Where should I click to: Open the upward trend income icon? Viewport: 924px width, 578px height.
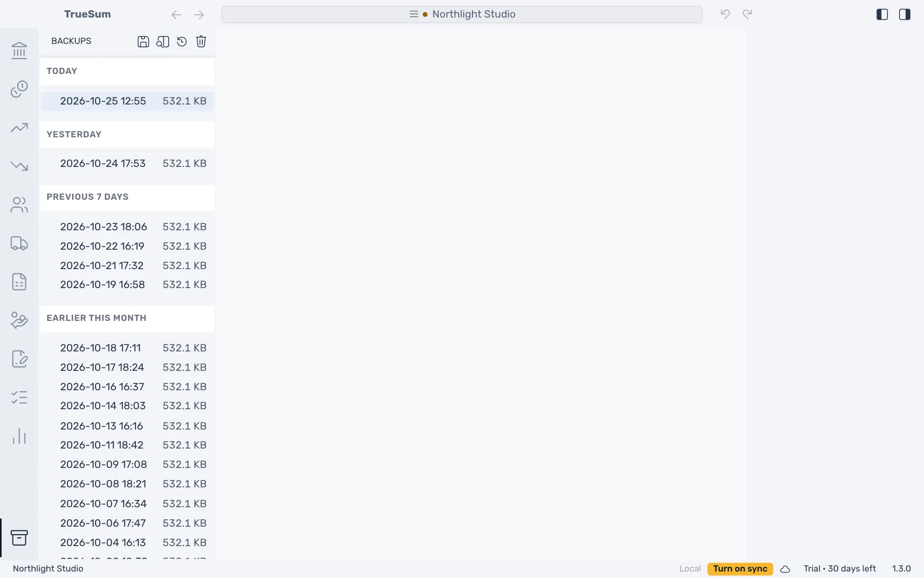19,127
